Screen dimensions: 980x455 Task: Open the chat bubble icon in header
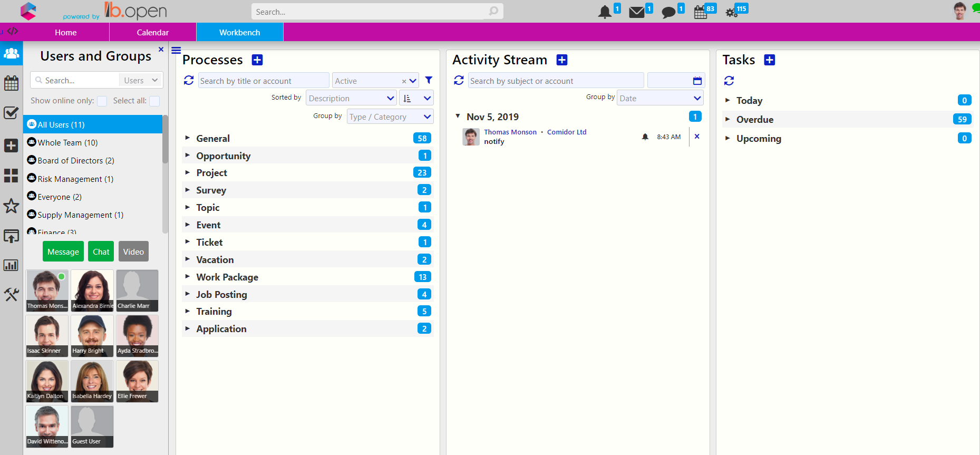(x=668, y=12)
